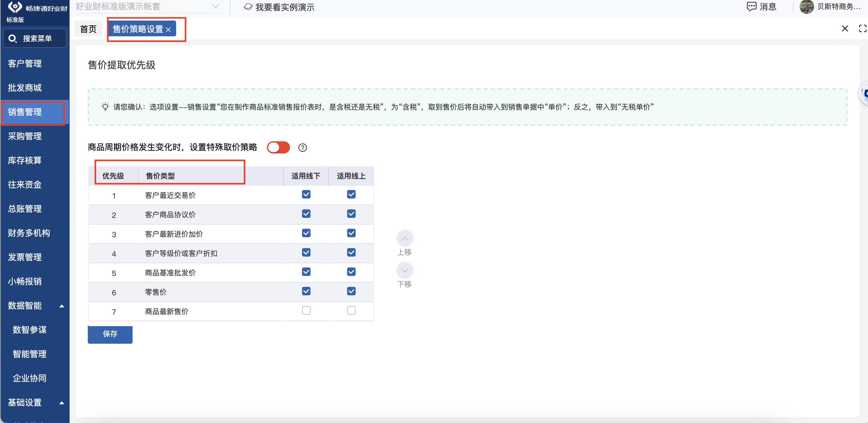The image size is (868, 423).
Task: Close the 售价策略设置 tab
Action: [168, 30]
